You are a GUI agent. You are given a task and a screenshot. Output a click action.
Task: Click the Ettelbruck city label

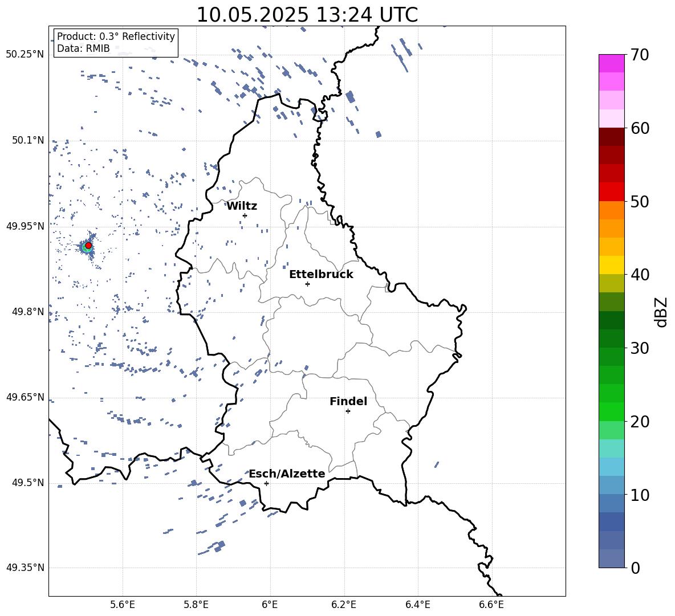[x=321, y=275]
